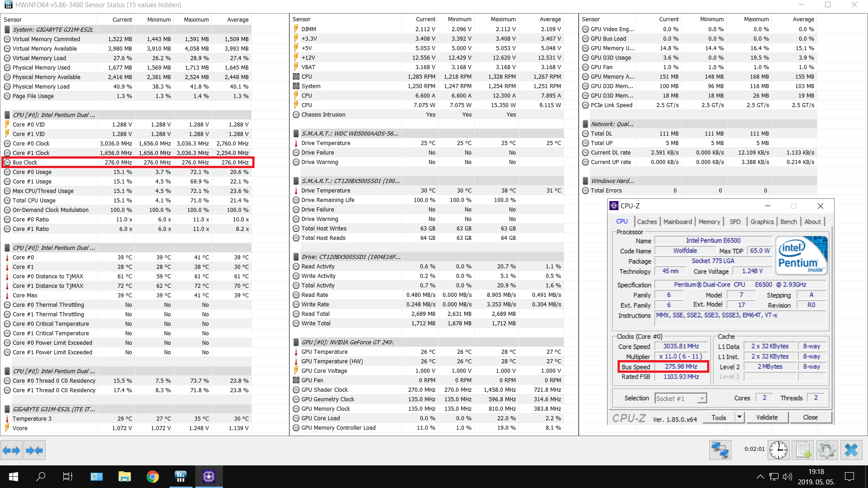Select the Total CPU Usage row
Viewport: 868px width, 488px height.
127,201
